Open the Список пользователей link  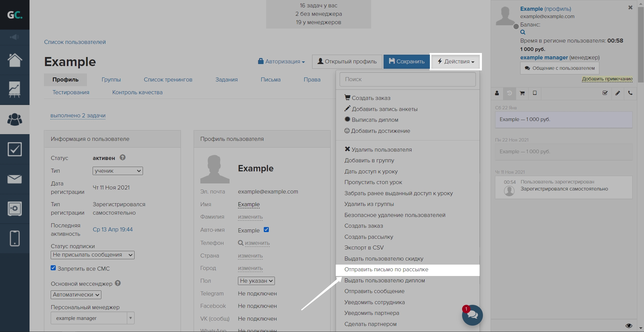75,42
